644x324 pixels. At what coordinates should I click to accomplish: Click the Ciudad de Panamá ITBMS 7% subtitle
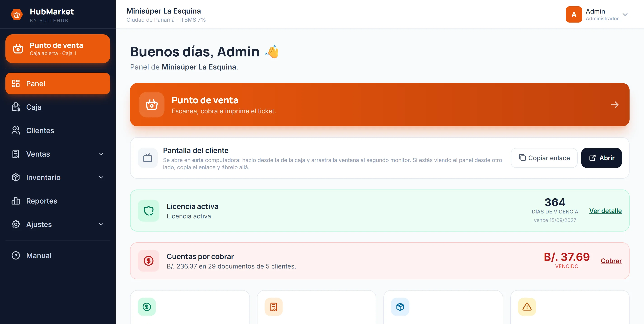click(x=166, y=20)
